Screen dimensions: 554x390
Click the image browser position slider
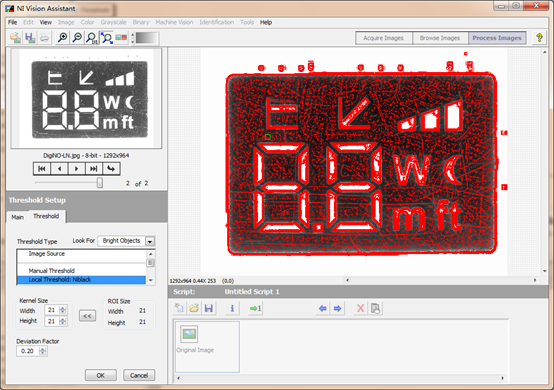click(x=100, y=183)
